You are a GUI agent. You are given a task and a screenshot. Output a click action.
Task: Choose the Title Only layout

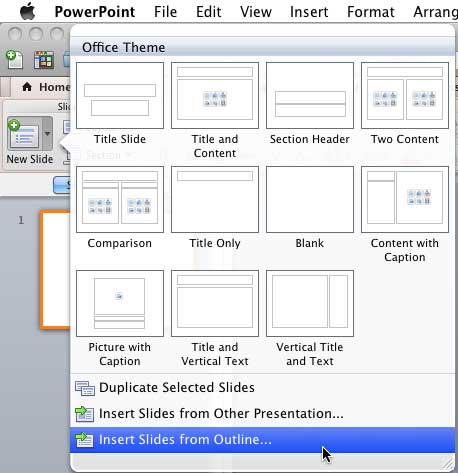215,199
